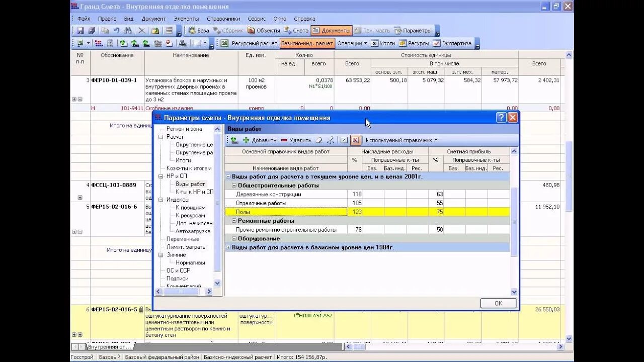This screenshot has width=644, height=362.
Task: Open the Файл menu
Action: tap(84, 19)
